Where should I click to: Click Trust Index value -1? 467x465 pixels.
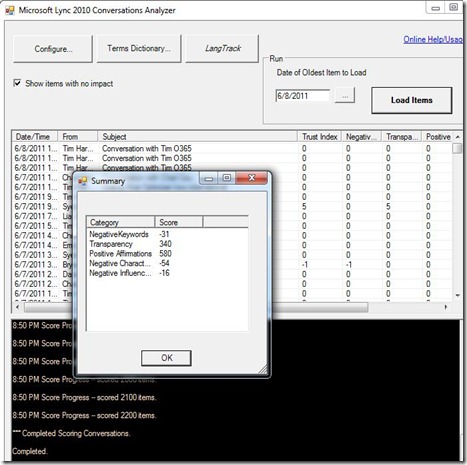point(305,264)
